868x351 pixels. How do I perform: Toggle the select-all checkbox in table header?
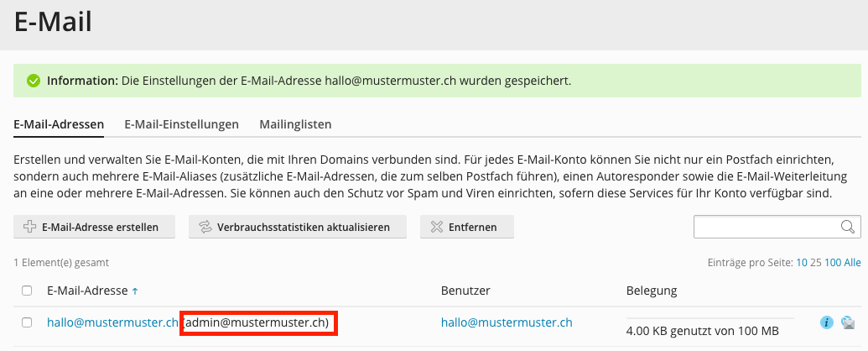click(x=27, y=291)
